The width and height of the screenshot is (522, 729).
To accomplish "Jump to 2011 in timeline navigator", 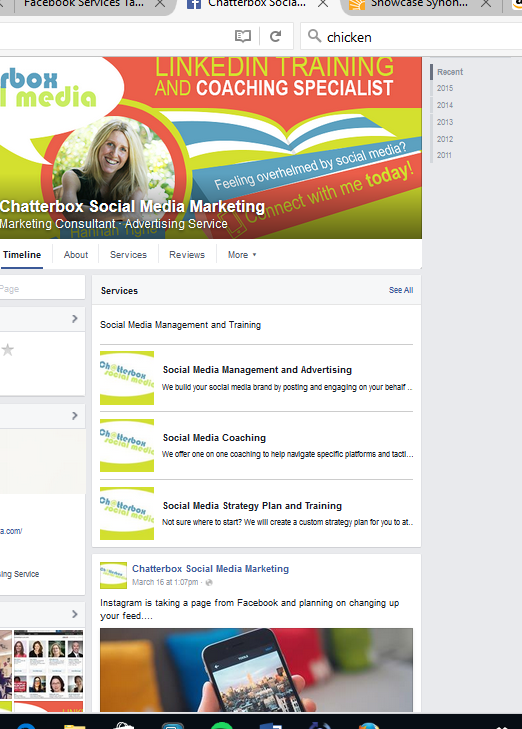I will pos(444,155).
